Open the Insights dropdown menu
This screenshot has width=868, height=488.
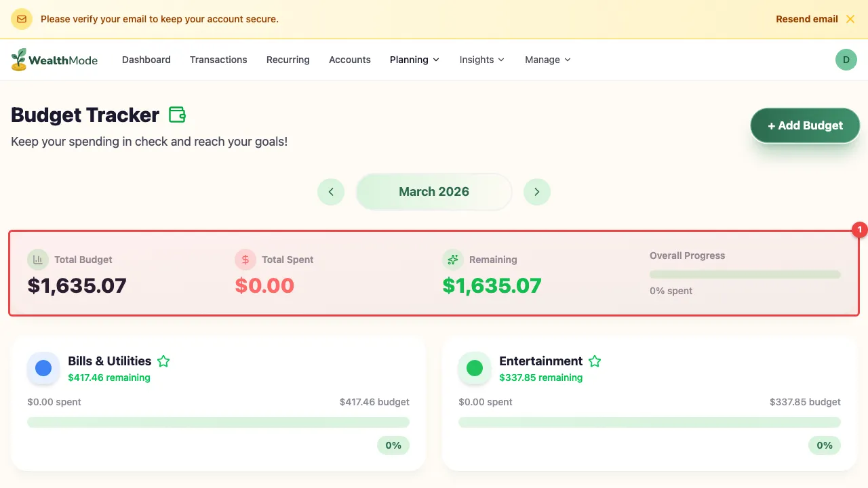click(481, 60)
